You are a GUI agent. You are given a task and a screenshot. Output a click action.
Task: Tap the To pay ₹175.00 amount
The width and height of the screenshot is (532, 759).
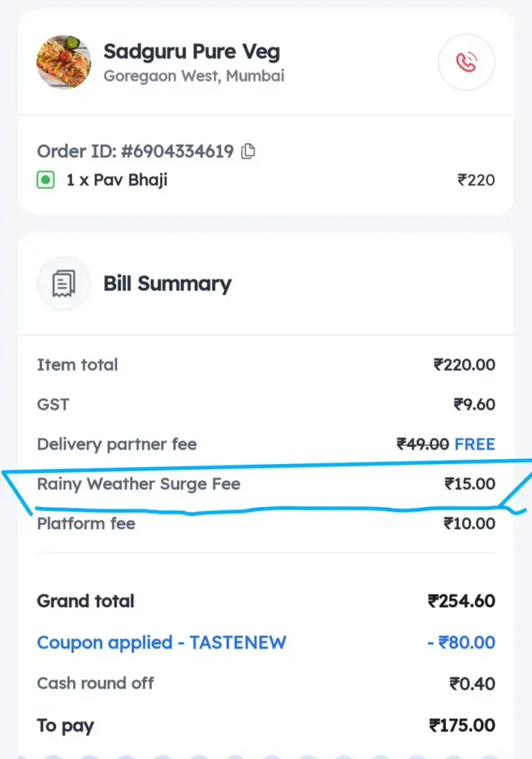[x=462, y=726]
